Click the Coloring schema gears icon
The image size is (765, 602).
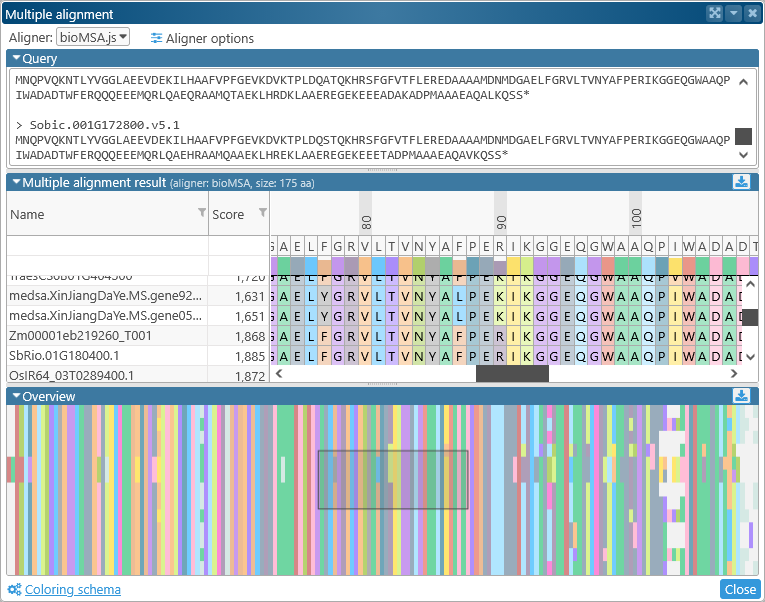(x=14, y=589)
